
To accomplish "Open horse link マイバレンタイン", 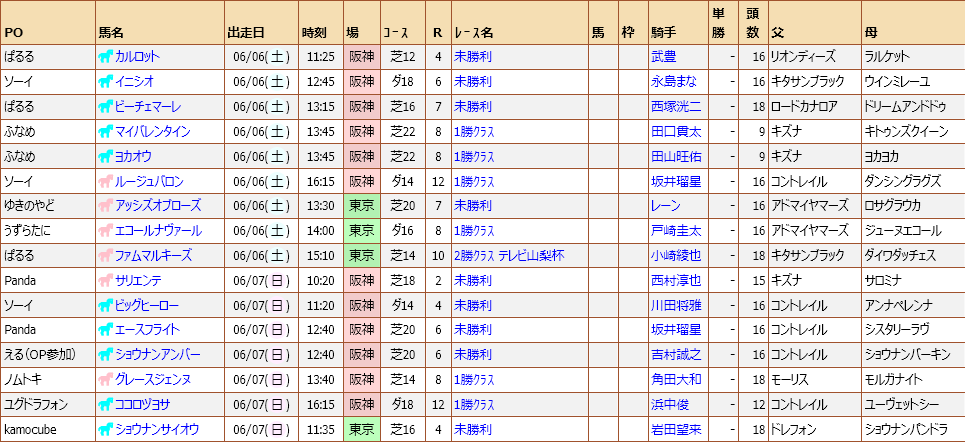I will click(153, 132).
